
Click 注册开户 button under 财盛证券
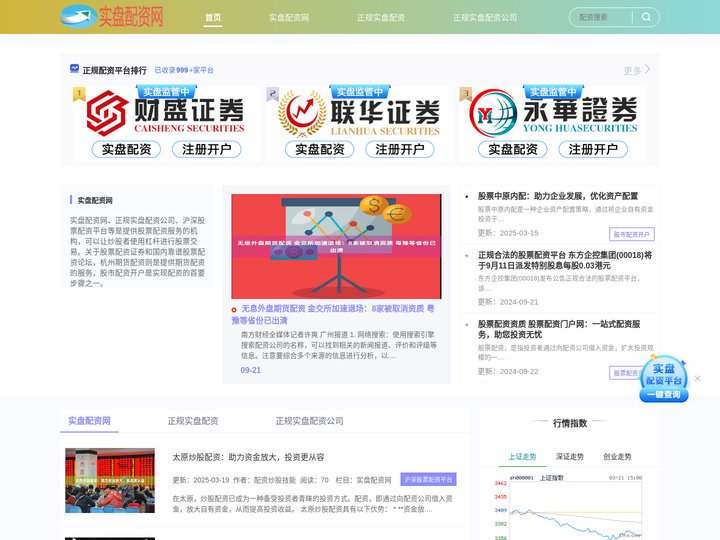pyautogui.click(x=207, y=149)
